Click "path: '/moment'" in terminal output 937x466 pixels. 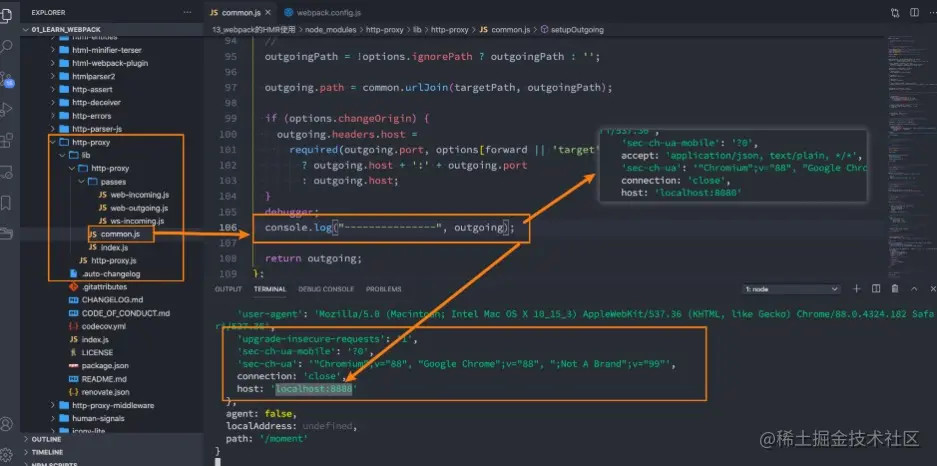pyautogui.click(x=267, y=439)
